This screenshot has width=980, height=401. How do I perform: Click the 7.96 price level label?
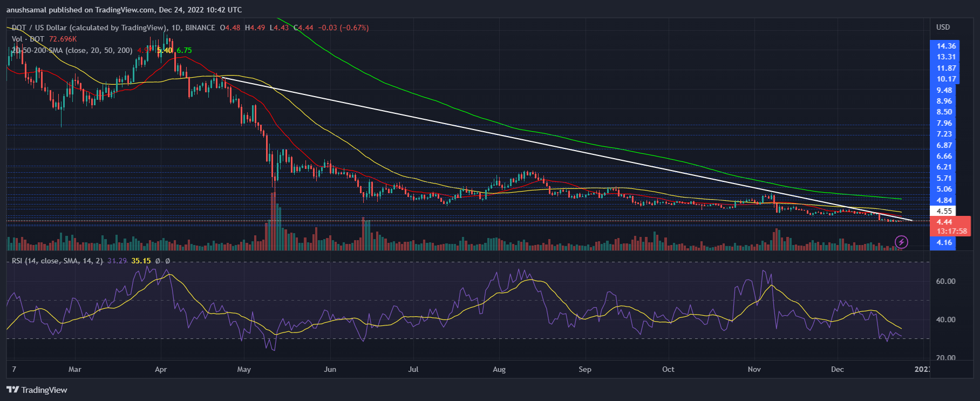point(944,123)
